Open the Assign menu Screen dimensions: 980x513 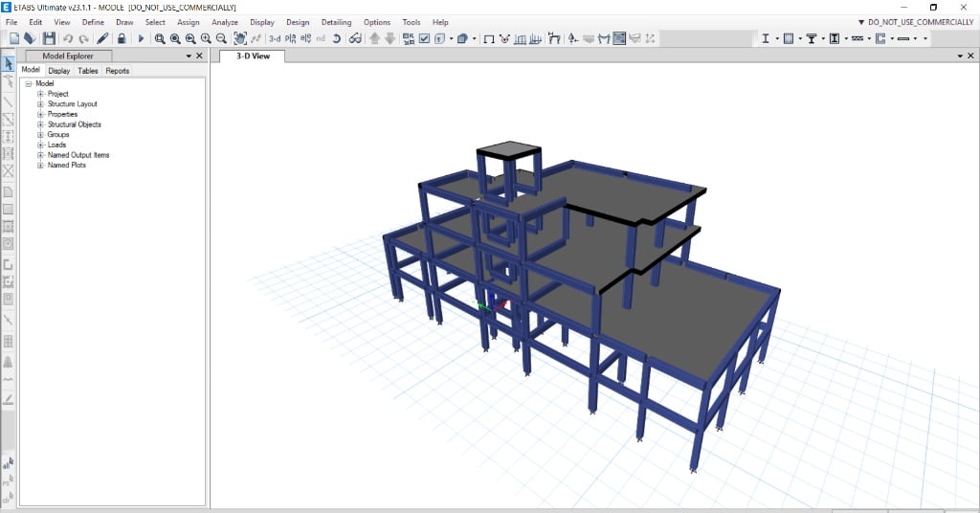pos(189,22)
